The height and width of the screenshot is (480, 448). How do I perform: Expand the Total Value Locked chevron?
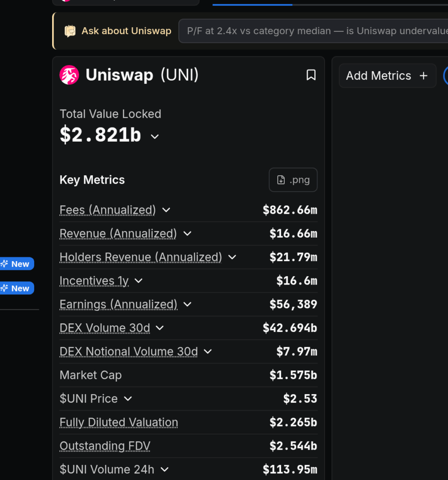pyautogui.click(x=155, y=136)
